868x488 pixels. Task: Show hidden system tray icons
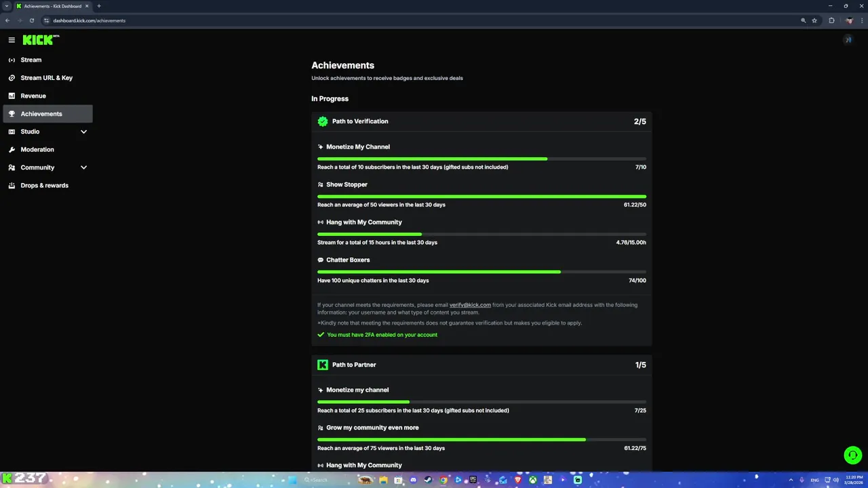791,480
